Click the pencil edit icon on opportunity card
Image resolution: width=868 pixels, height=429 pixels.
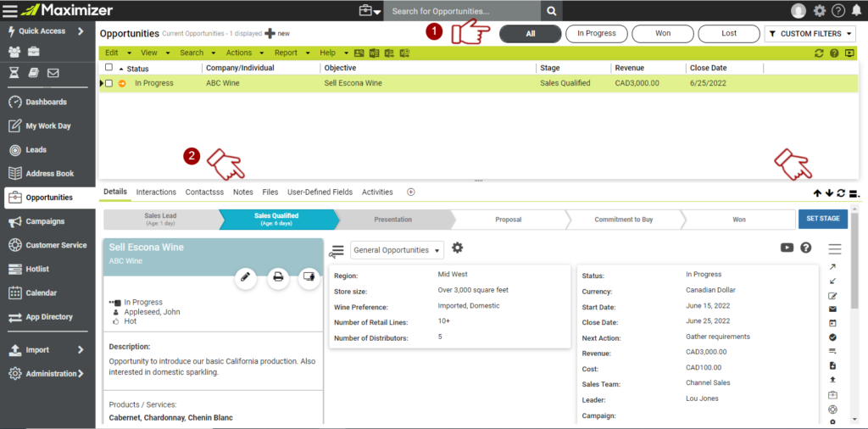[x=246, y=276]
